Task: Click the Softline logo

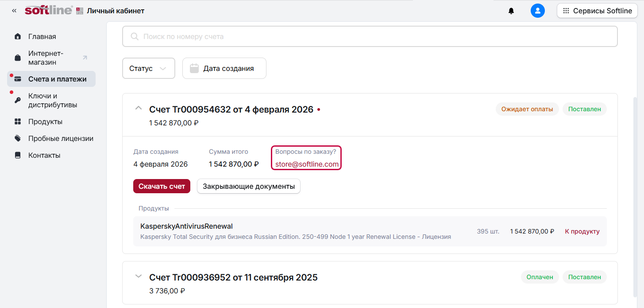Action: point(49,11)
